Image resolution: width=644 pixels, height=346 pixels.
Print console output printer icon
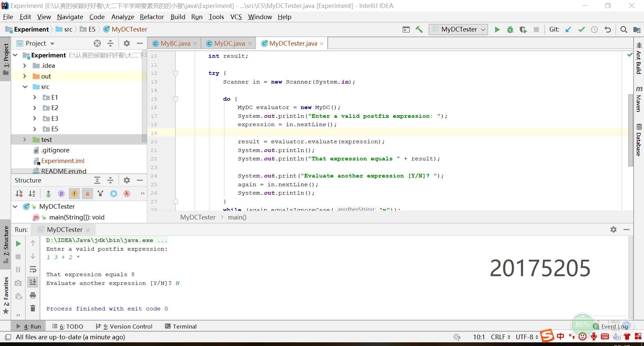(33, 295)
